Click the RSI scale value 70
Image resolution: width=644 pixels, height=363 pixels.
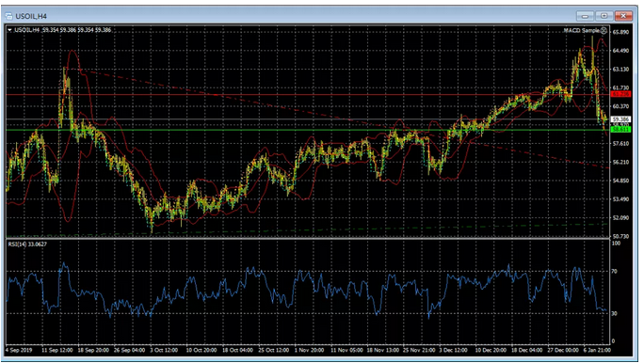[x=615, y=271]
